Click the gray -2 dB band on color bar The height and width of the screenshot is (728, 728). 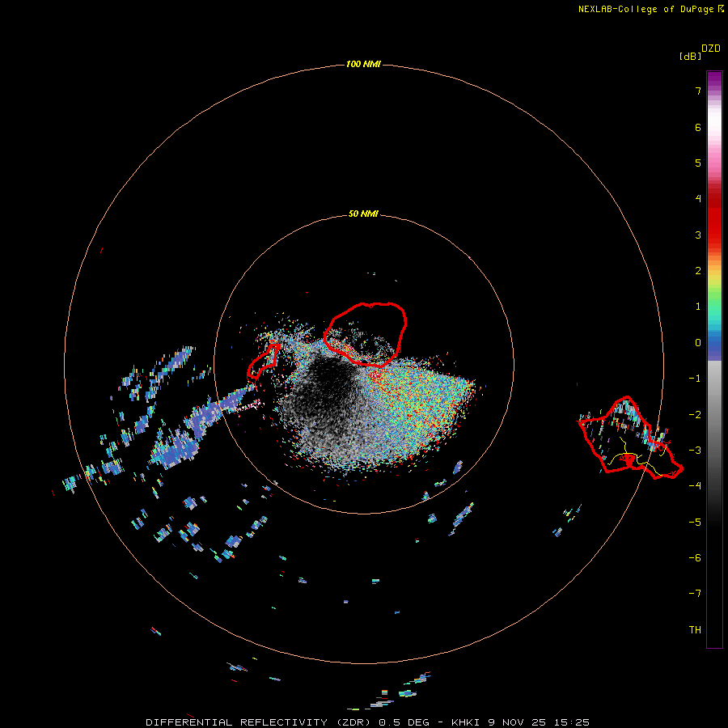pyautogui.click(x=714, y=415)
